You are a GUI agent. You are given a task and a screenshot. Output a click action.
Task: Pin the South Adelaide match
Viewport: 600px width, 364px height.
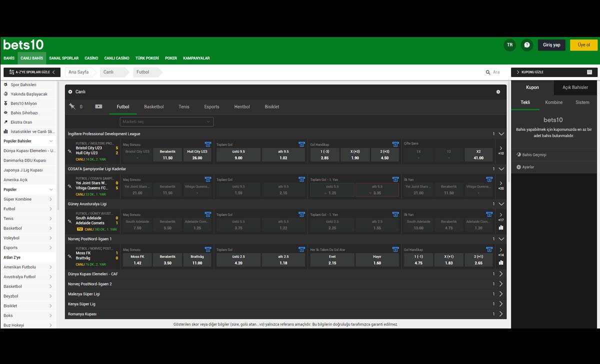[x=70, y=220]
